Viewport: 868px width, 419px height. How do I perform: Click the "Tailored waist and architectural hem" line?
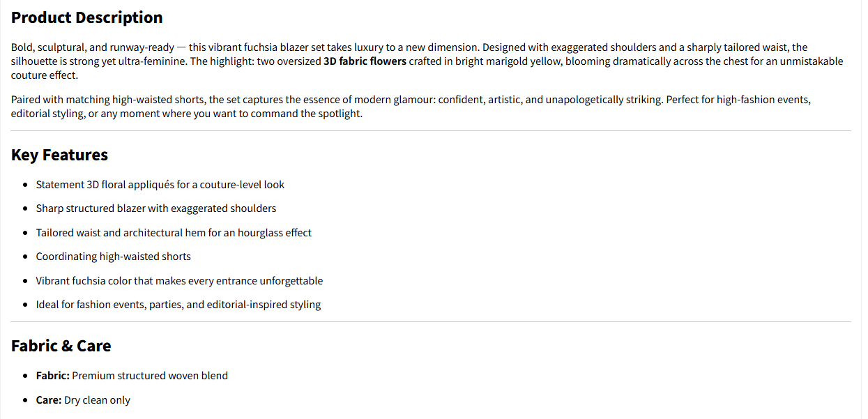tap(174, 233)
